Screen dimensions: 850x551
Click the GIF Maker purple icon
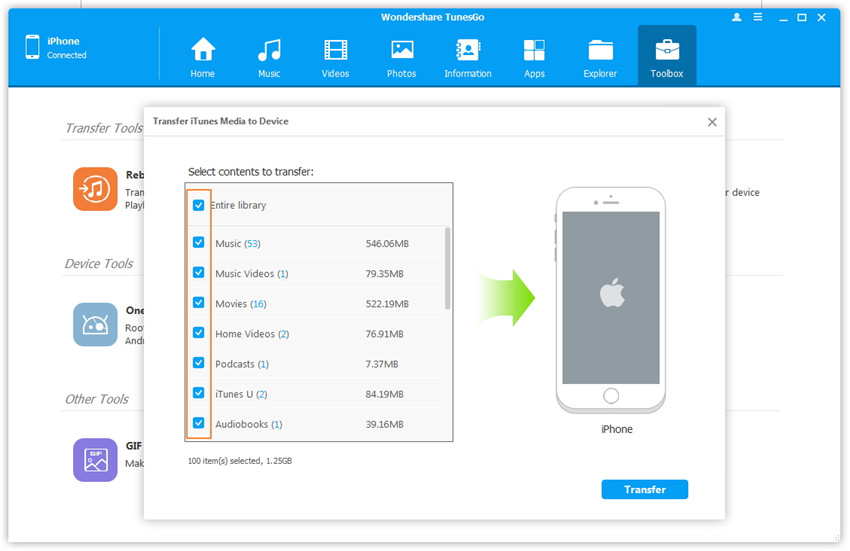(95, 459)
